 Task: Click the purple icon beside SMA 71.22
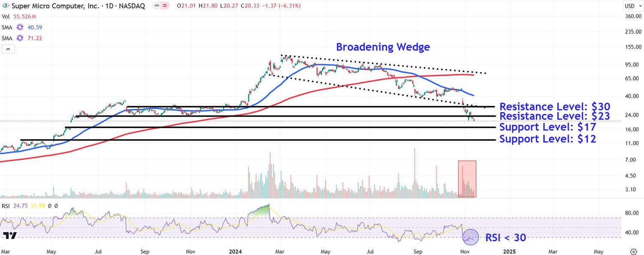tap(20, 38)
